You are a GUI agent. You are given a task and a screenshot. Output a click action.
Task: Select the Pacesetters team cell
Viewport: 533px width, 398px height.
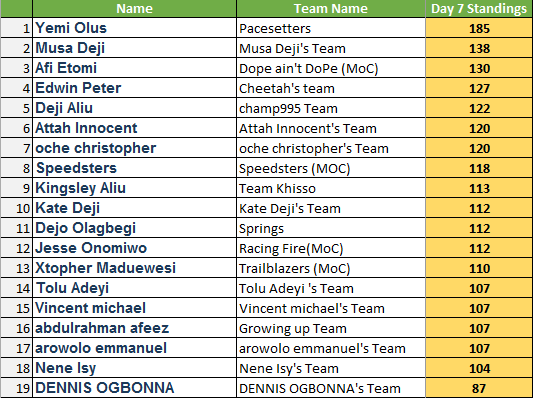point(331,28)
